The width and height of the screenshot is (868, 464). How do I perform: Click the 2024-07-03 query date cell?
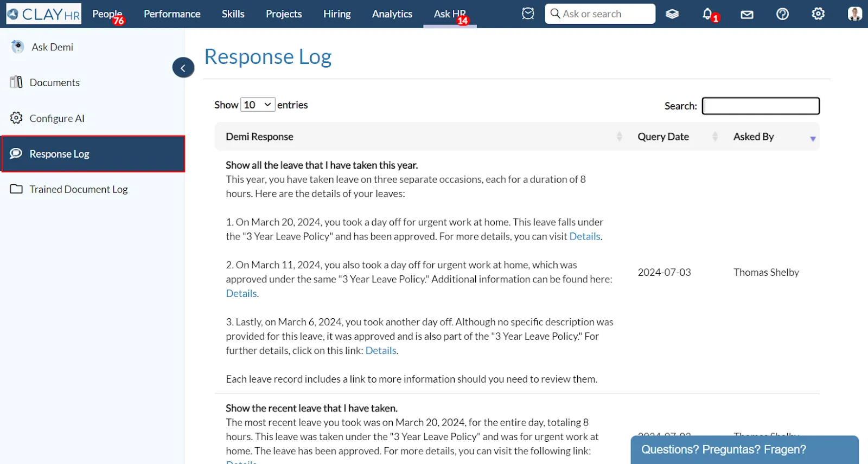point(664,272)
